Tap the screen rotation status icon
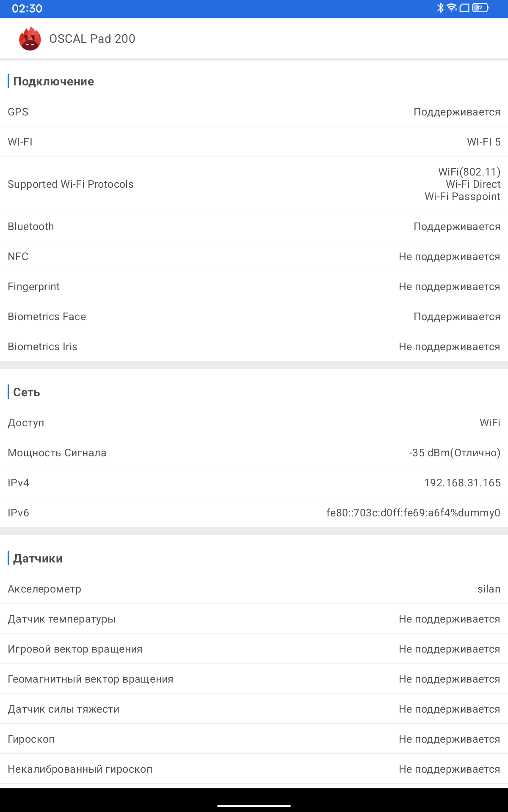This screenshot has width=508, height=812. click(x=464, y=8)
